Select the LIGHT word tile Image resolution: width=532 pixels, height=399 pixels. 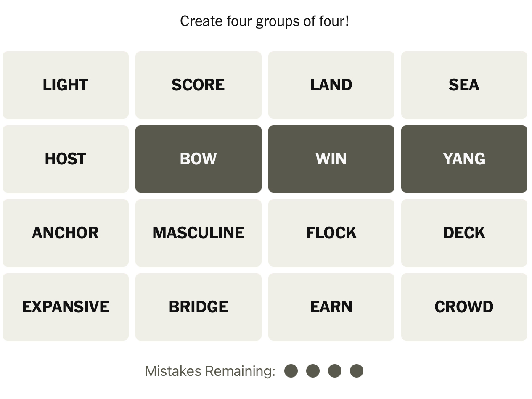(66, 85)
